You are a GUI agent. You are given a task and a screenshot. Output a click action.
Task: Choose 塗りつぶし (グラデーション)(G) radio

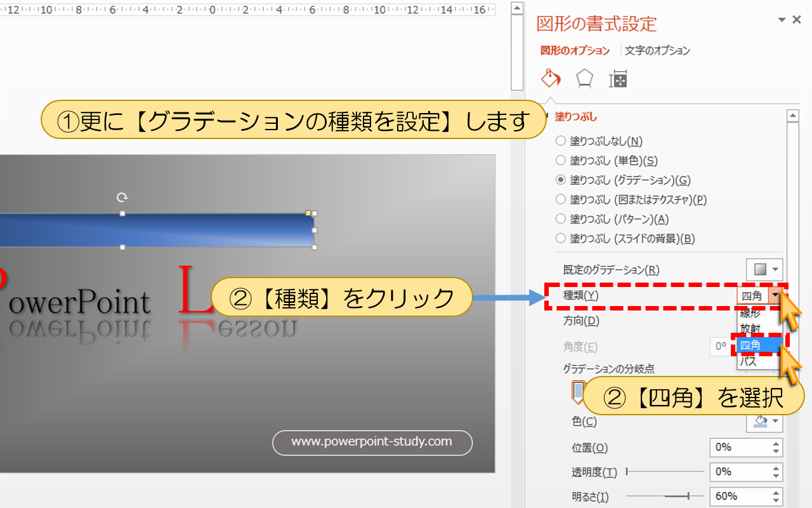(x=560, y=180)
